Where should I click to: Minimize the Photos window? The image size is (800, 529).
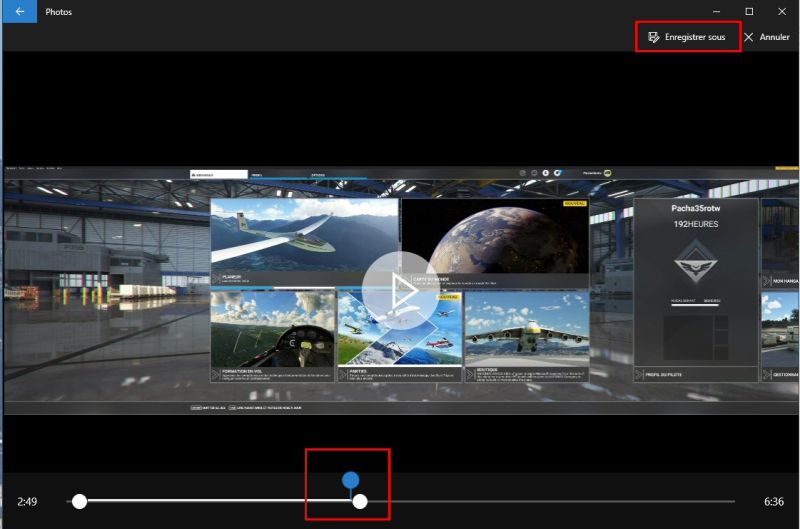716,11
